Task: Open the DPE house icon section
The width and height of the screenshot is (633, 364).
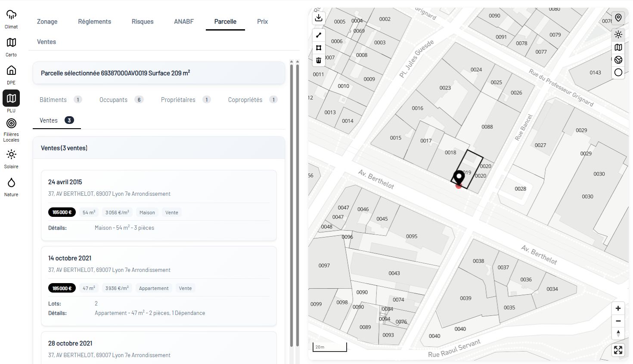Action: (11, 75)
